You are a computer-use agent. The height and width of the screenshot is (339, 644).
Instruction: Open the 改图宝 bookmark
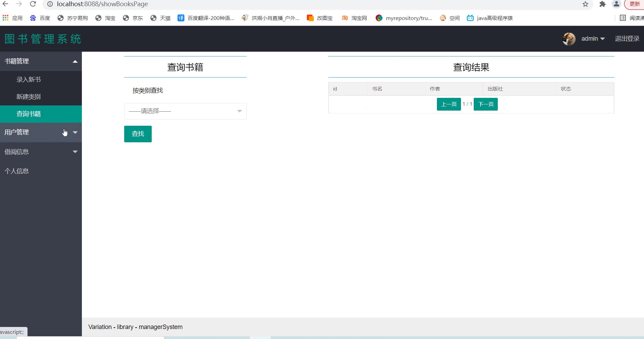coord(320,18)
